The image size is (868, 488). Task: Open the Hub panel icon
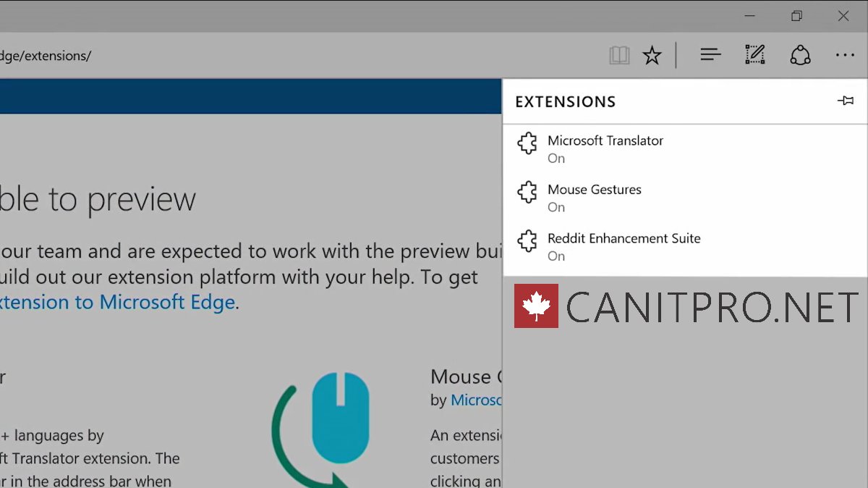click(710, 54)
